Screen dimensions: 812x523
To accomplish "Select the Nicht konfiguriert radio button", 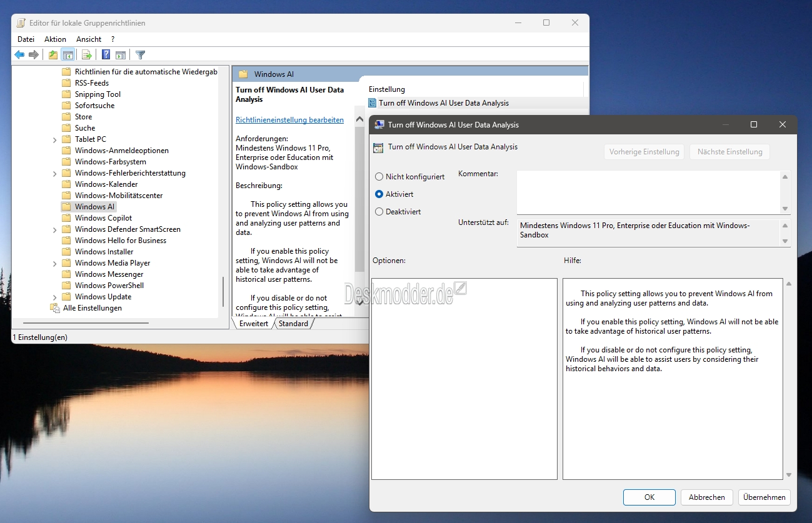I will pos(379,177).
